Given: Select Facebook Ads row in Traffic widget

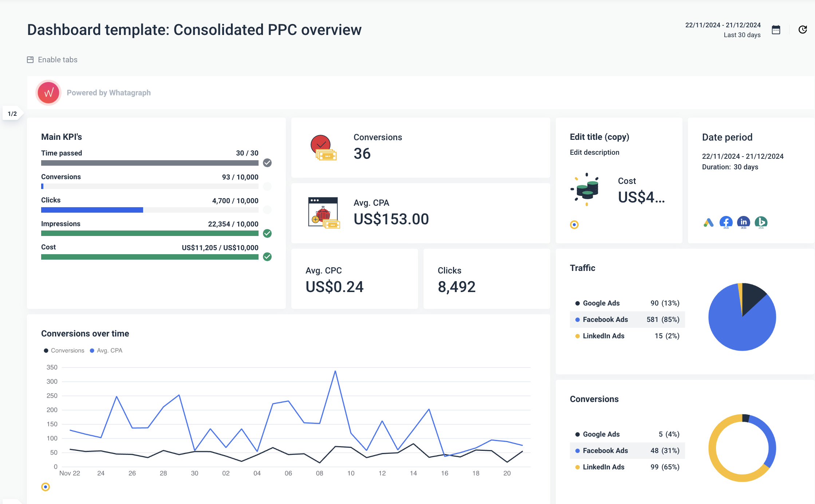Looking at the screenshot, I should click(627, 320).
